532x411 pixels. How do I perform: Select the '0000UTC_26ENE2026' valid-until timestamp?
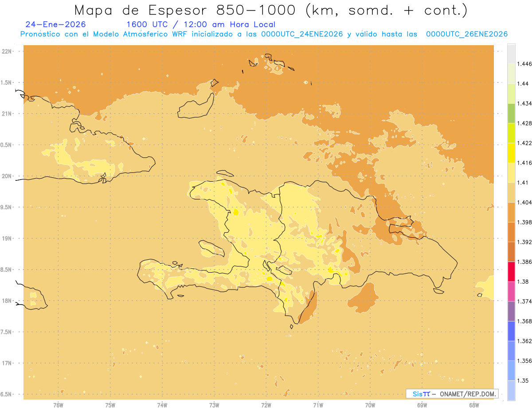(467, 34)
